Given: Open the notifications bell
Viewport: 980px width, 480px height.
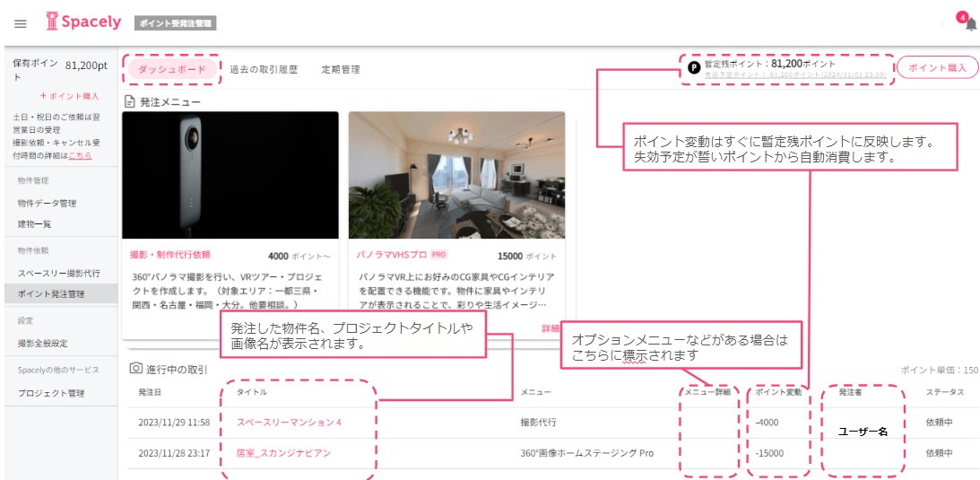Looking at the screenshot, I should 971,25.
